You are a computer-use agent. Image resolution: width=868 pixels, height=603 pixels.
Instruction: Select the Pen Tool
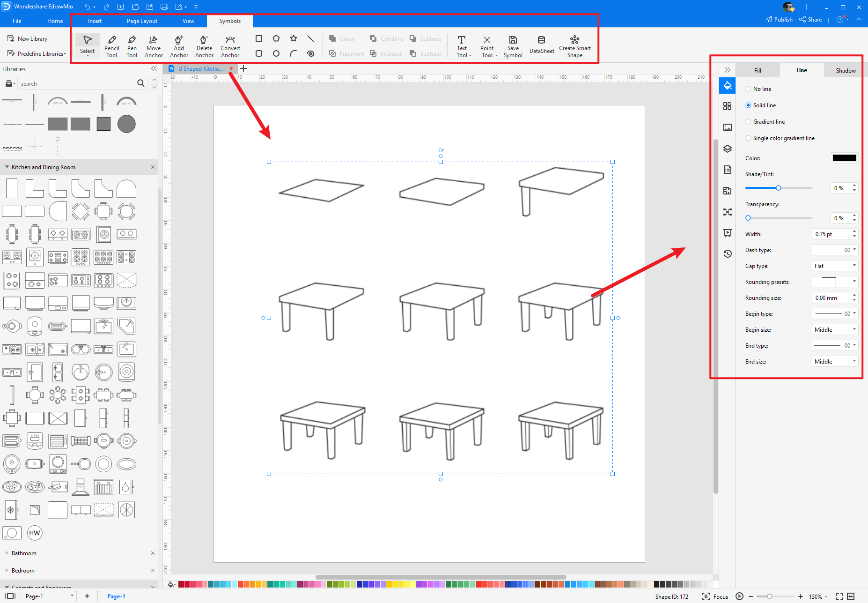132,45
